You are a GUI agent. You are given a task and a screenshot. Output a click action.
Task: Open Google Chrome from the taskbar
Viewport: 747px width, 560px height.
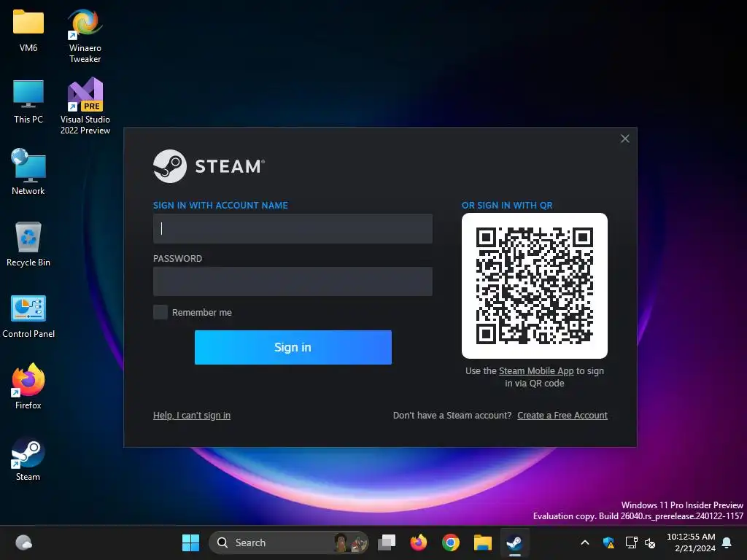point(450,542)
